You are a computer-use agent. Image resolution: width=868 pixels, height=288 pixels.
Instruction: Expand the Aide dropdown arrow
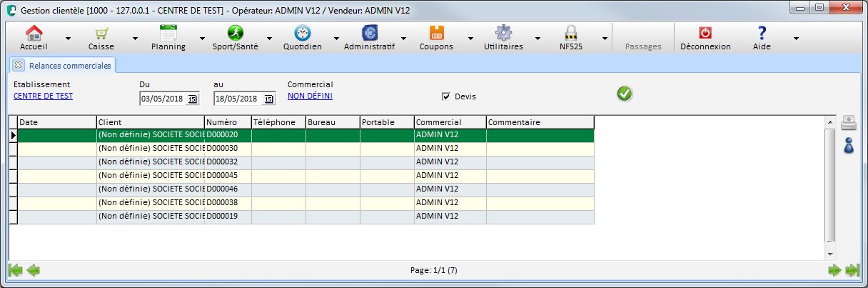tap(796, 39)
